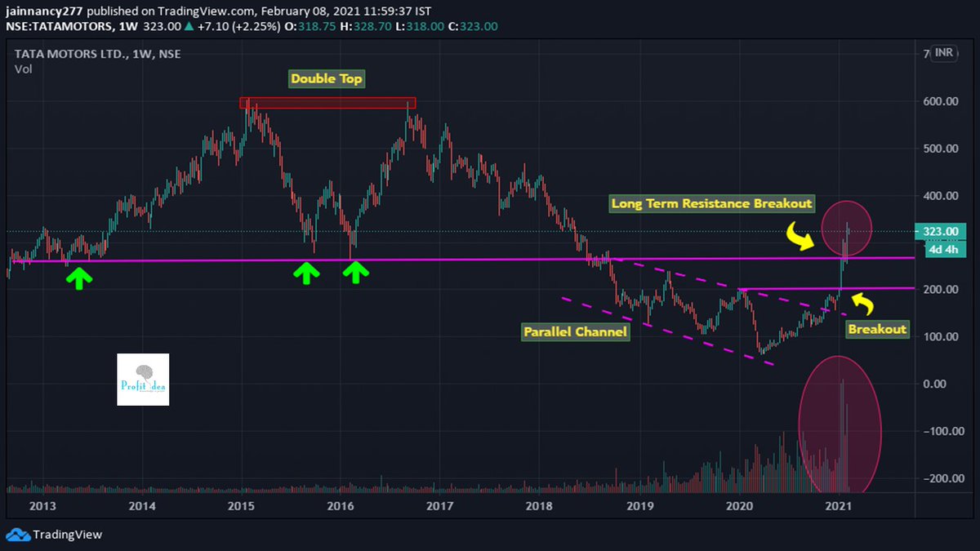Click the 2018 time axis label
The height and width of the screenshot is (551, 980).
(540, 507)
